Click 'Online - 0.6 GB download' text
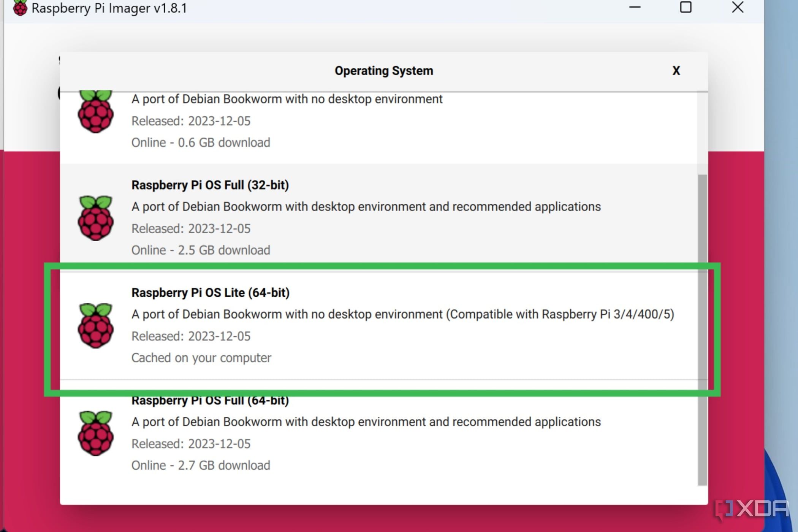Image resolution: width=798 pixels, height=532 pixels. 201,142
